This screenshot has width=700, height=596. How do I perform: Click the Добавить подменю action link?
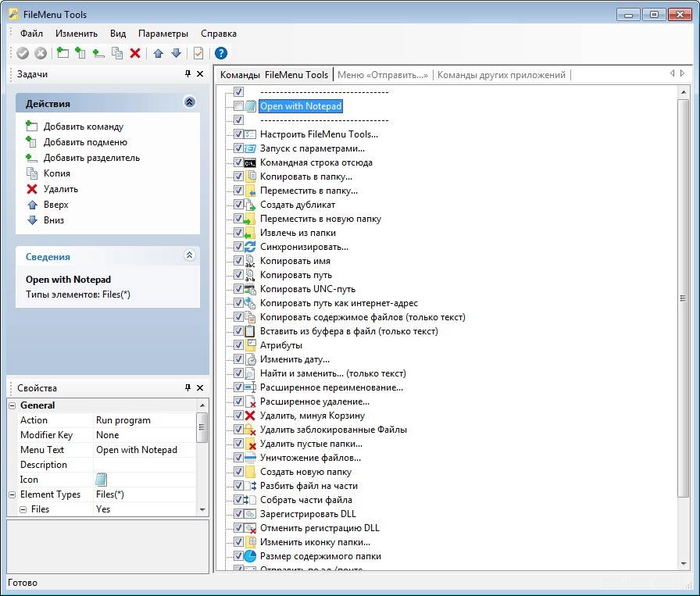click(x=85, y=142)
